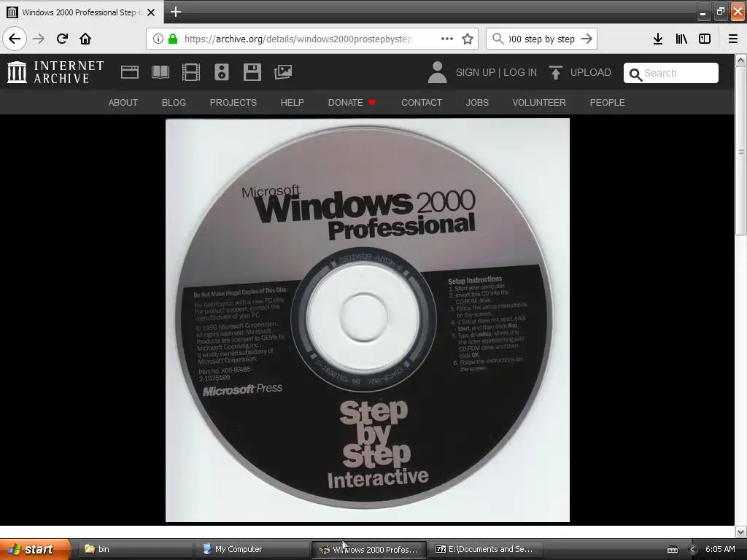The width and height of the screenshot is (747, 560).
Task: Click the system tray keyboard icon
Action: 672,550
